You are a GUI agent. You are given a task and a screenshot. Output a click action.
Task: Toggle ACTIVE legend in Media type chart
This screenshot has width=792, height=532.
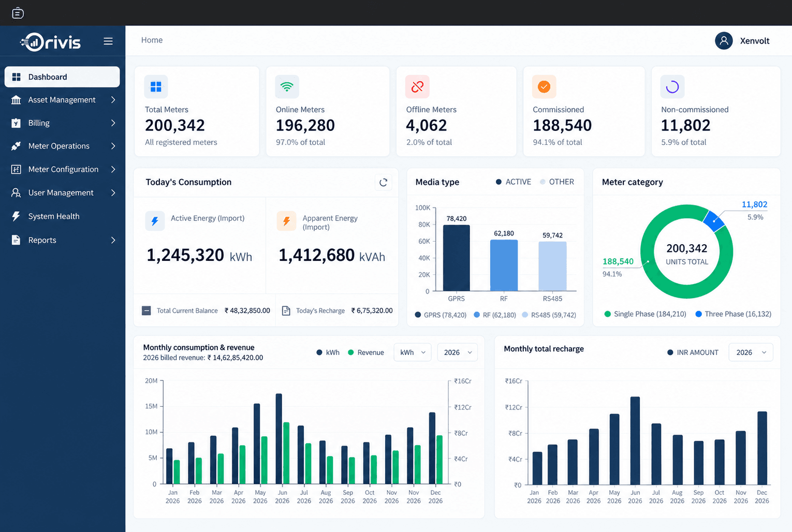click(514, 182)
